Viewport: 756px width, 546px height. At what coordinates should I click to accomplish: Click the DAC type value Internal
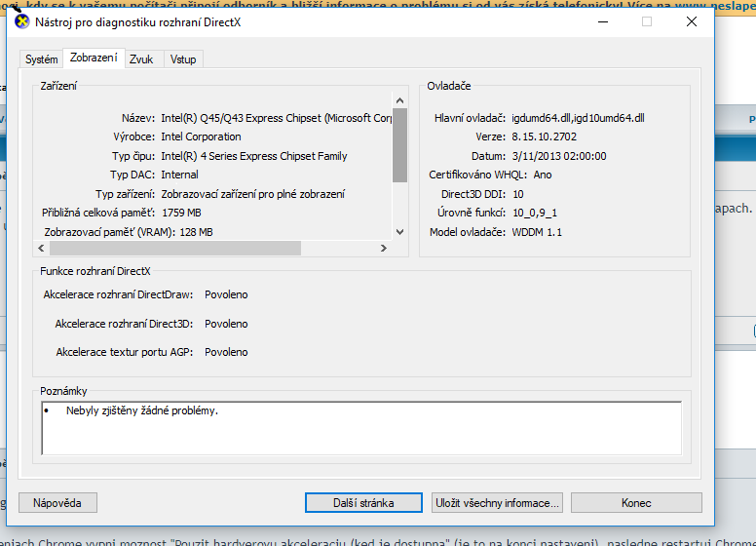(179, 175)
